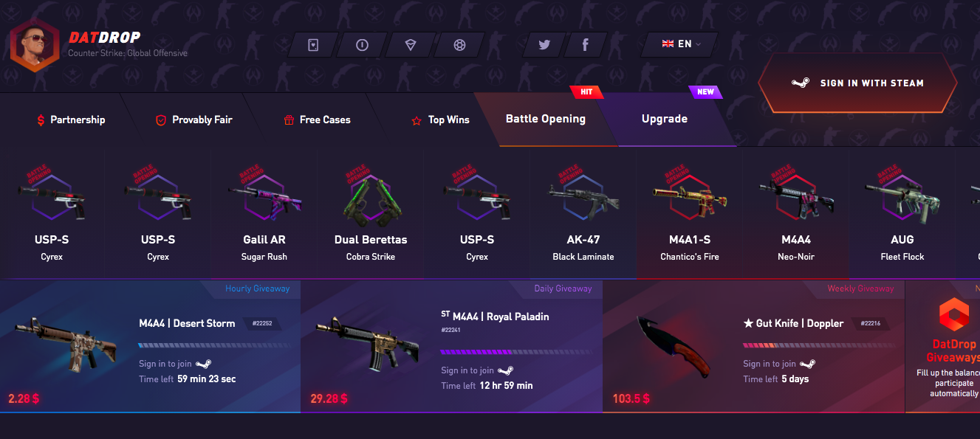Switch to the Battle Opening tab
Viewport: 980px width, 439px height.
[546, 119]
